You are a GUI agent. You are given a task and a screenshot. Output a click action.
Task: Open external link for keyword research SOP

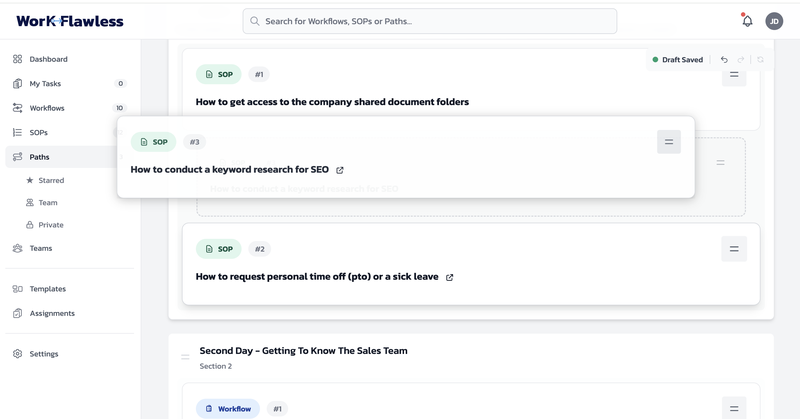click(x=340, y=170)
